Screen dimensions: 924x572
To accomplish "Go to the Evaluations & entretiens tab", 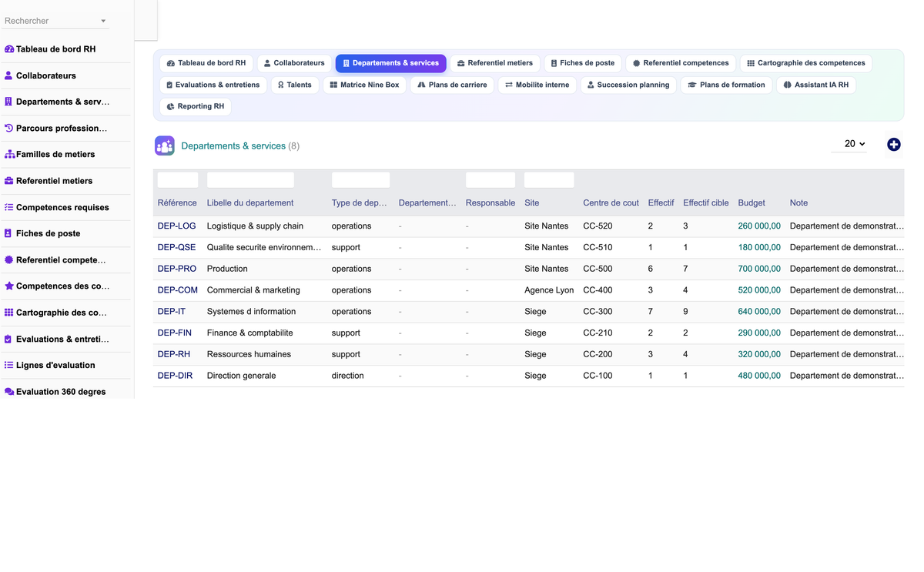I will click(x=213, y=85).
